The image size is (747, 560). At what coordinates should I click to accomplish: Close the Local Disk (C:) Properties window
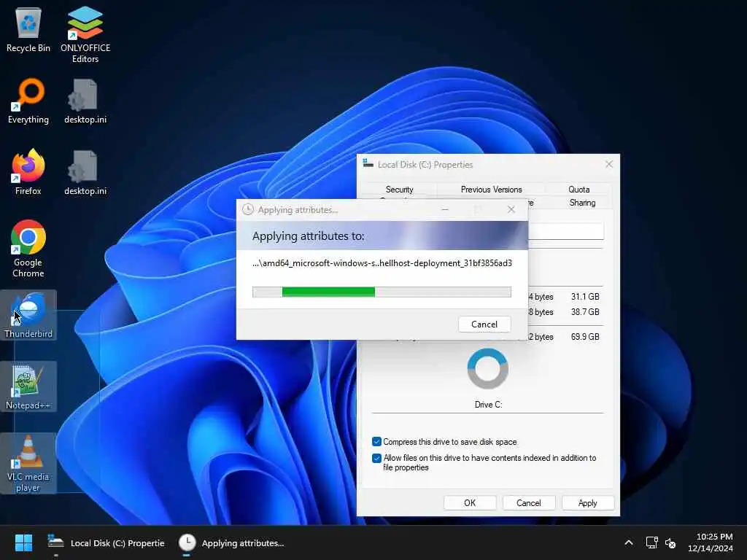[609, 164]
